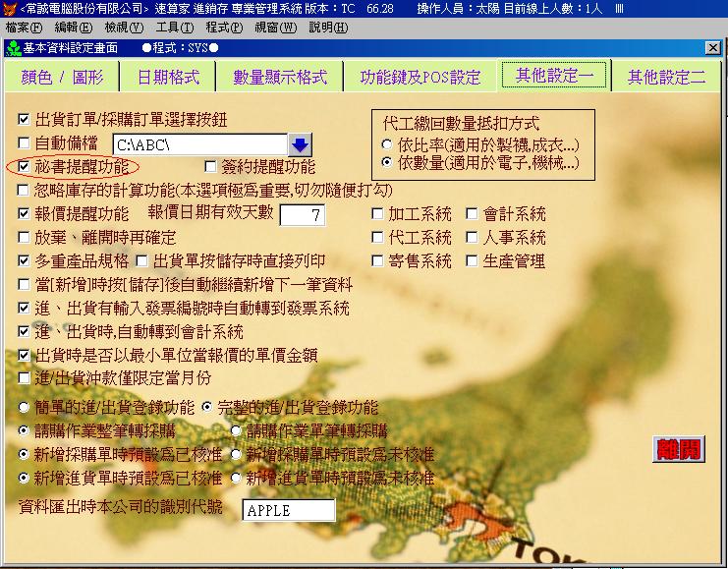Switch to the 其他設定二 tab
Image resolution: width=728 pixels, height=569 pixels.
667,77
